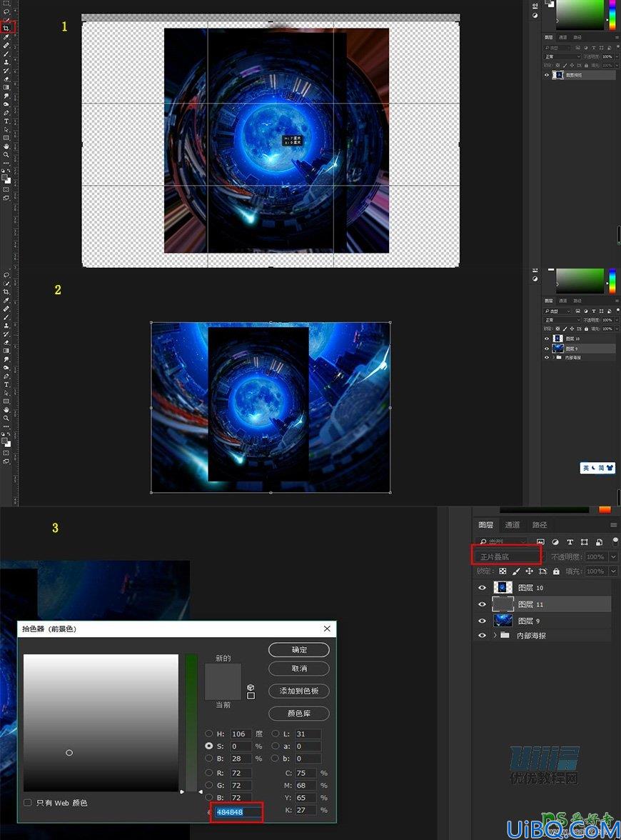Switch to the 路径 tab
The width and height of the screenshot is (621, 840).
tap(539, 525)
